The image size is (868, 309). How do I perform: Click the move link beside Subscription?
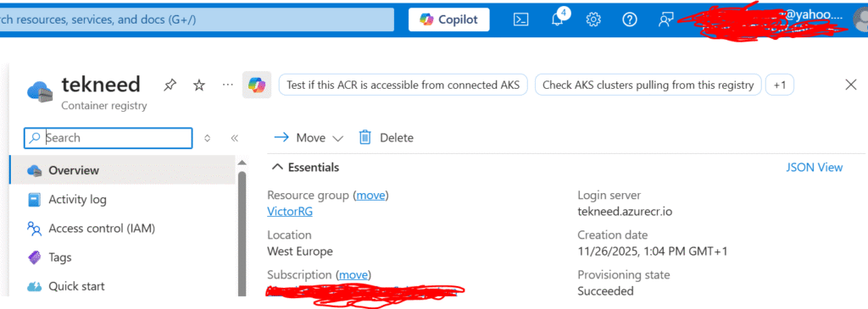pyautogui.click(x=354, y=275)
